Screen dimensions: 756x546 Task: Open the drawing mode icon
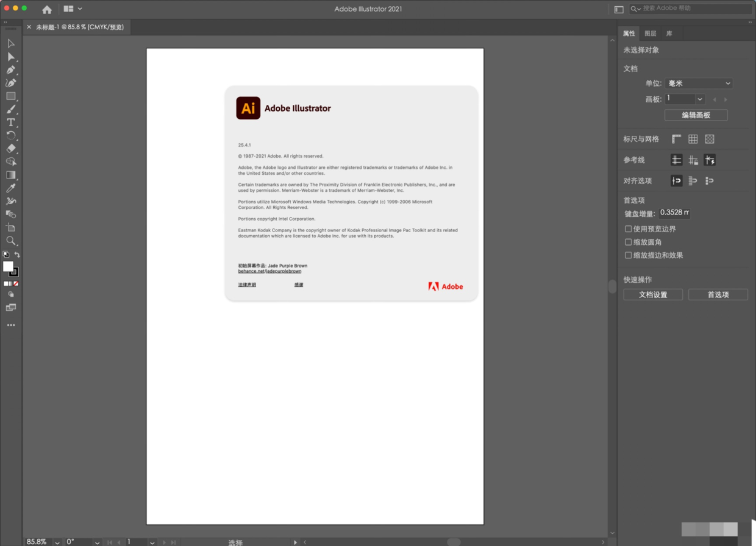(11, 294)
